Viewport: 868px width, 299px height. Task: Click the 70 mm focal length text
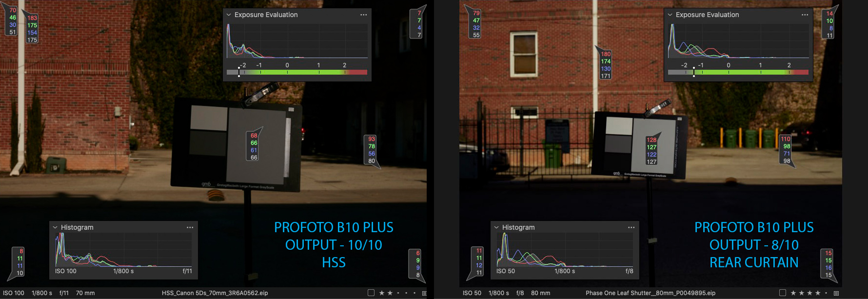click(x=85, y=293)
